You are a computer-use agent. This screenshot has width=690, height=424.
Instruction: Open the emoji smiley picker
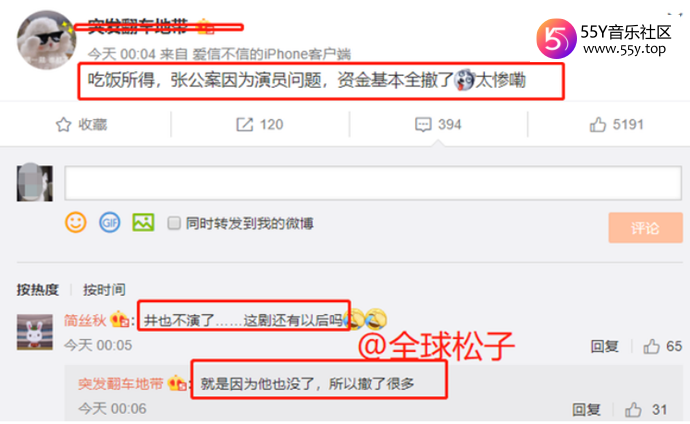coord(76,223)
